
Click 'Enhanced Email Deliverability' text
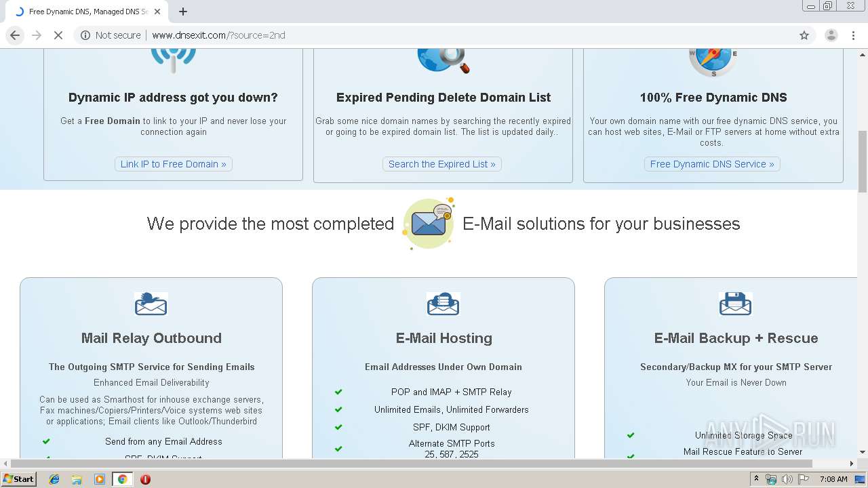pyautogui.click(x=151, y=382)
